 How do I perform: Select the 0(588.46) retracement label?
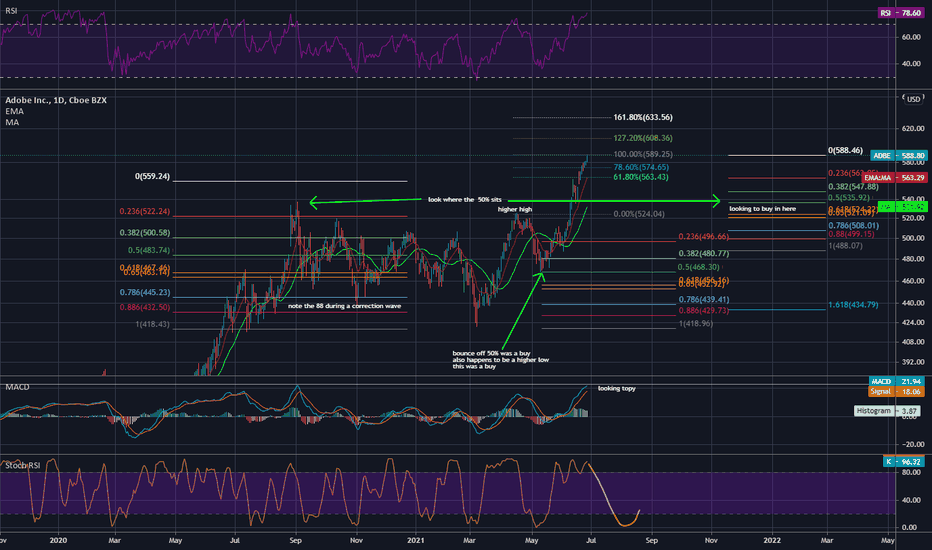(x=845, y=150)
